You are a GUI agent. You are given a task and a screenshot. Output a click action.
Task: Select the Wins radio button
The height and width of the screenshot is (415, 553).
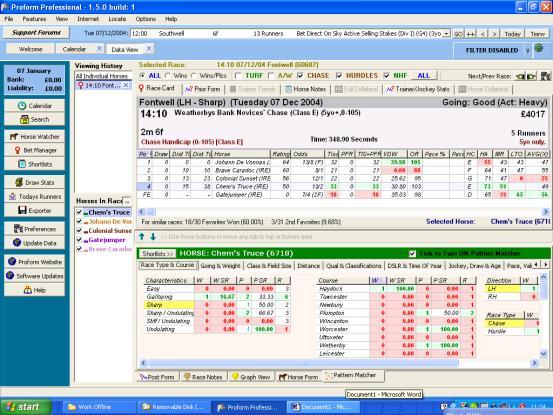[168, 75]
